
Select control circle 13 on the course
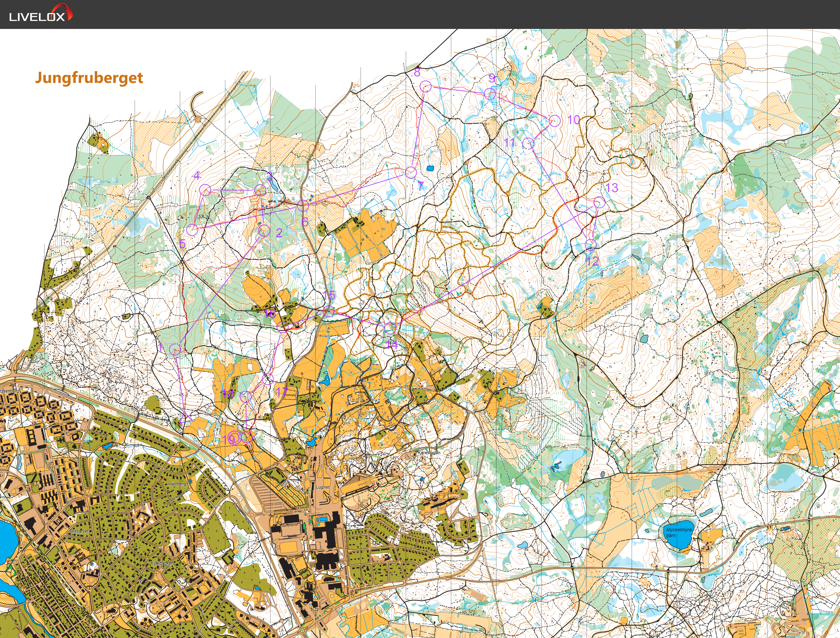point(599,202)
